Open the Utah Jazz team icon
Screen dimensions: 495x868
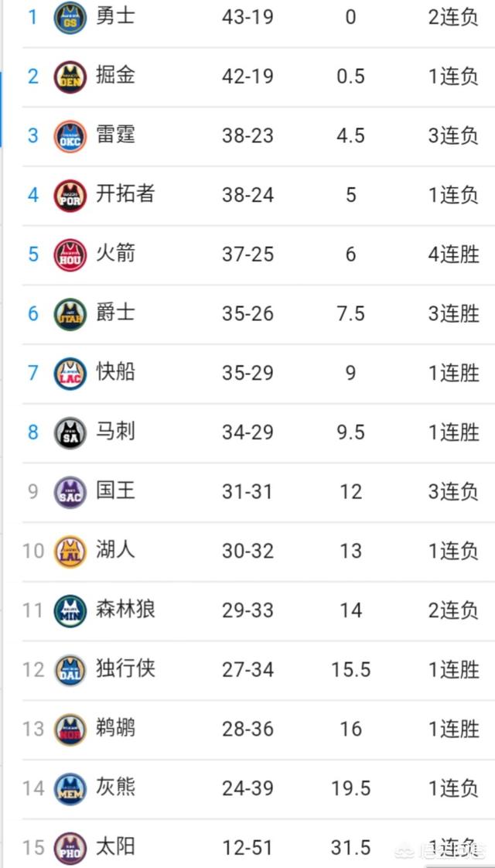70,314
